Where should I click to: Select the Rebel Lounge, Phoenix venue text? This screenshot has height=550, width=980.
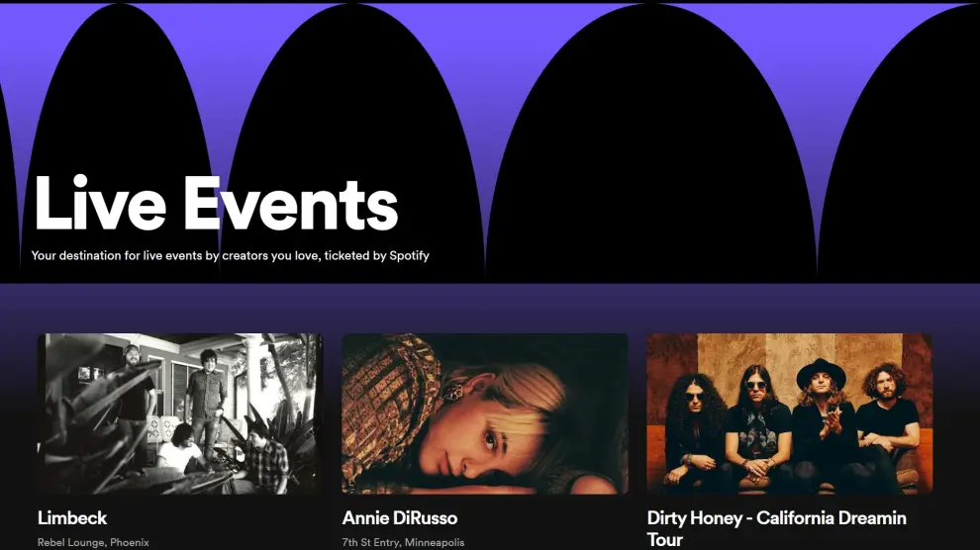click(93, 542)
